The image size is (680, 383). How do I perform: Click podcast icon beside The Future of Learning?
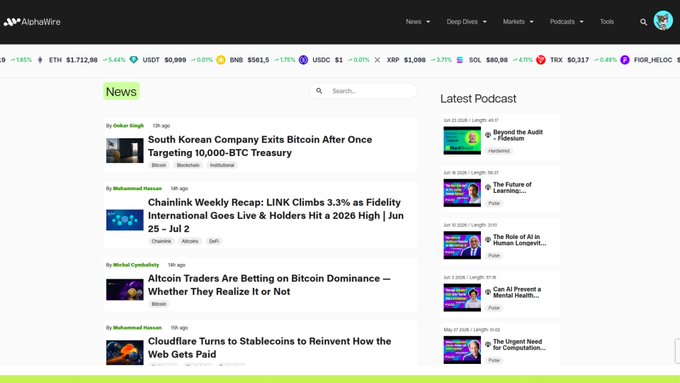[x=488, y=187]
